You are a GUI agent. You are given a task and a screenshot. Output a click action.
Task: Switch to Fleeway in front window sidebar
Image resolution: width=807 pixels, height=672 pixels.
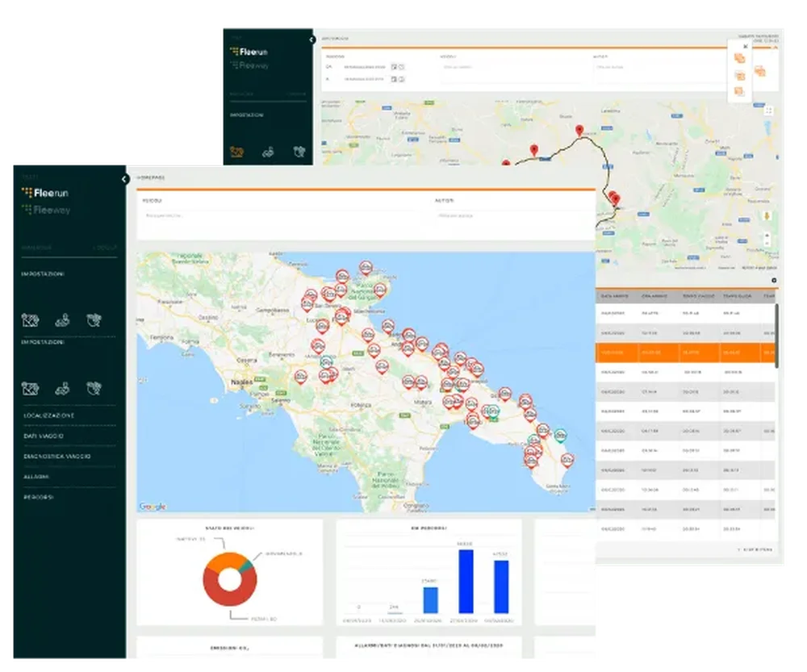(x=46, y=210)
